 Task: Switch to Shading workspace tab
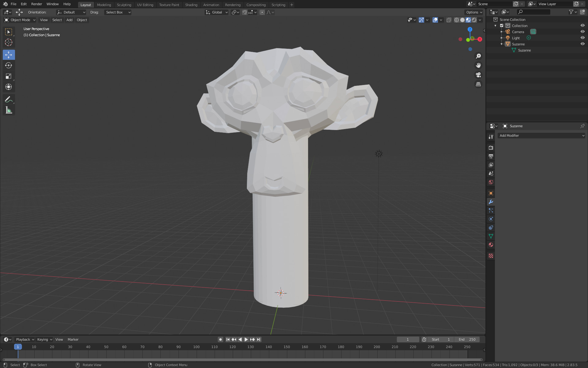tap(191, 5)
